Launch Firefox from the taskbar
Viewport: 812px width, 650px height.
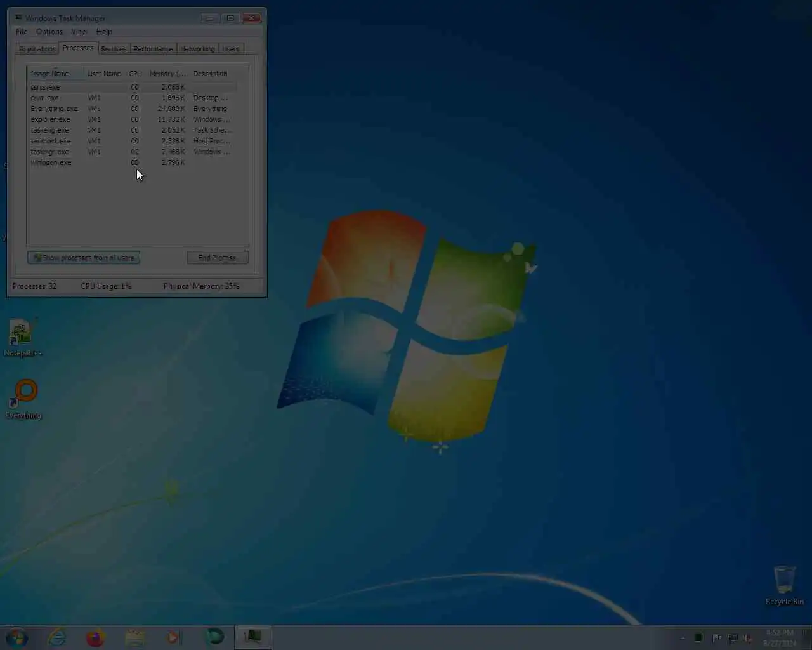[x=96, y=637]
